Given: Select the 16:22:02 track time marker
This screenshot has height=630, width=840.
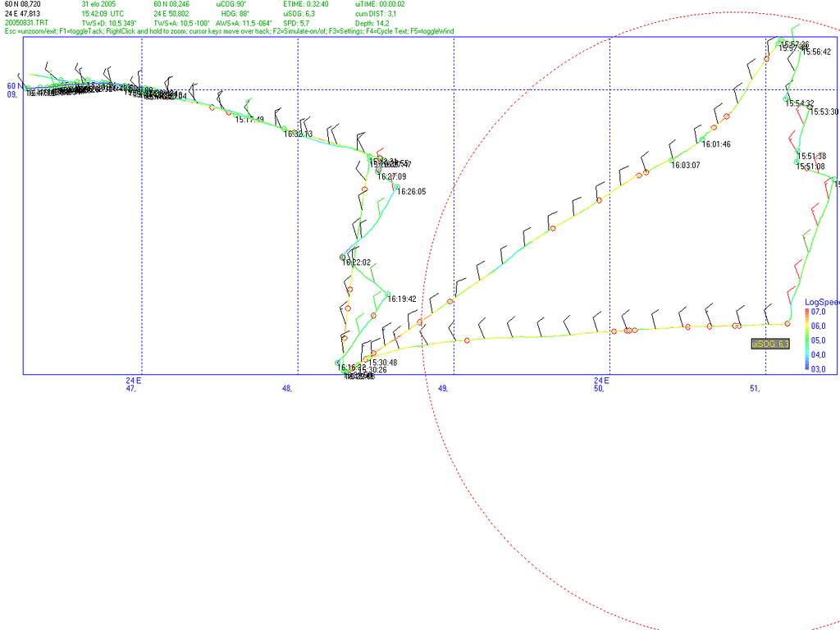Looking at the screenshot, I should pos(356,262).
